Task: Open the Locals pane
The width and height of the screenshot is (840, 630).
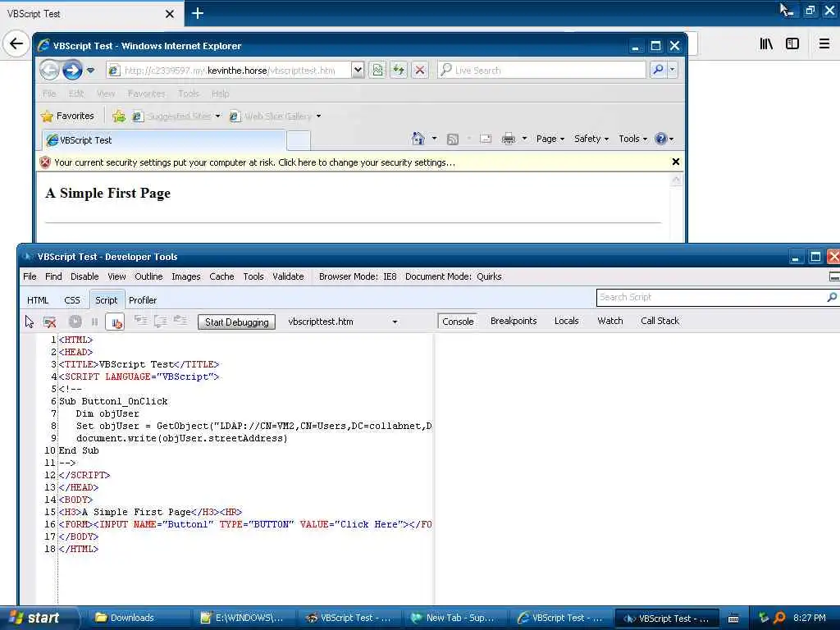Action: (566, 321)
